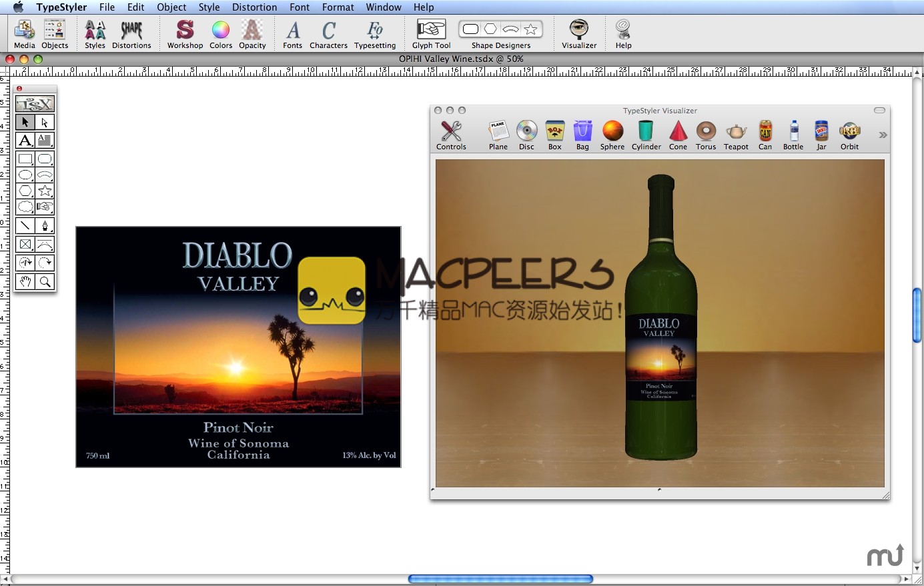Open the Opacity settings

[x=252, y=34]
